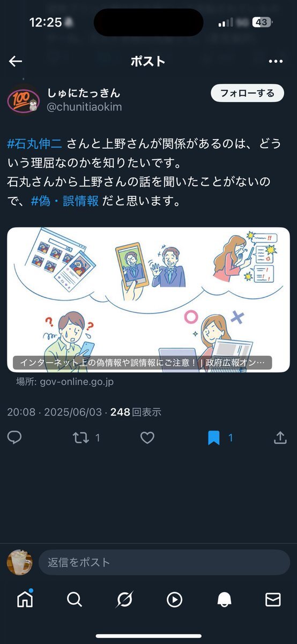
Task: Open the Grok slash icon tab
Action: pyautogui.click(x=124, y=599)
